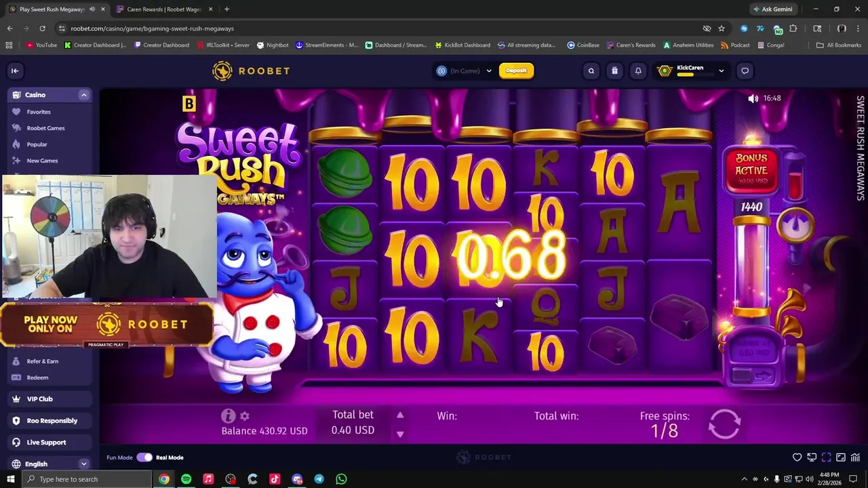The image size is (868, 488).
Task: Decrease total bet with down arrow
Action: point(400,434)
